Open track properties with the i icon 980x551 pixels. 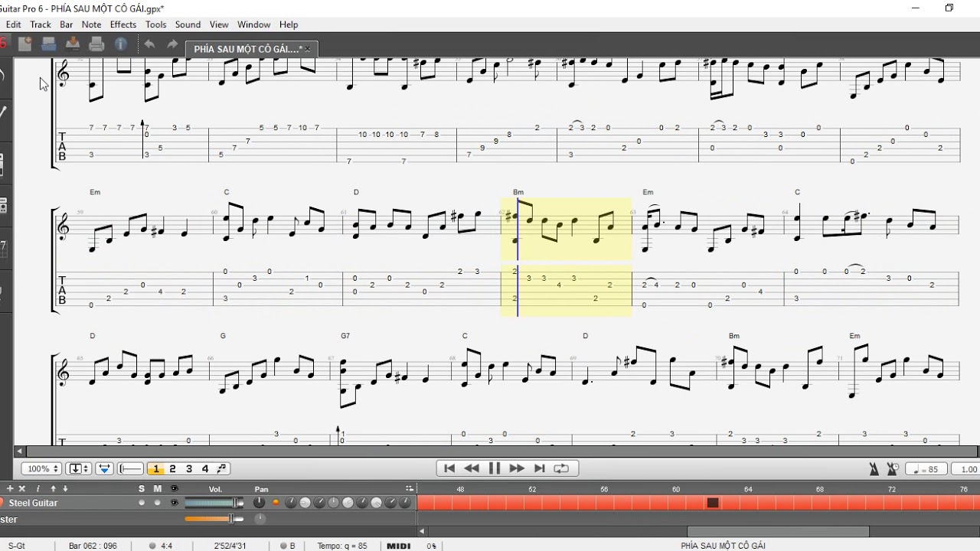click(x=38, y=488)
